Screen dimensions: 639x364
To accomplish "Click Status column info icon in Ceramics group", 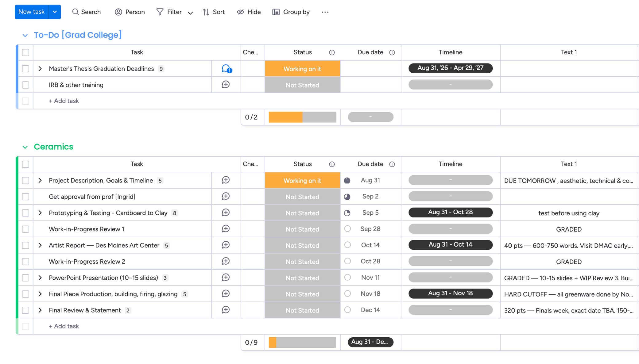I will coord(332,164).
